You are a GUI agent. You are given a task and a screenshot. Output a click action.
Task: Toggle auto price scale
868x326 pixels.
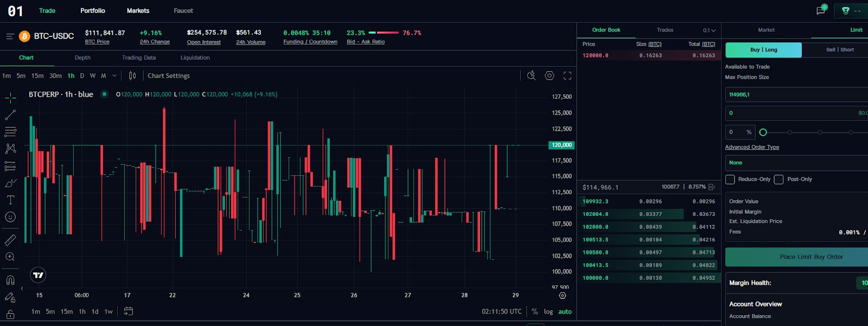(x=565, y=312)
